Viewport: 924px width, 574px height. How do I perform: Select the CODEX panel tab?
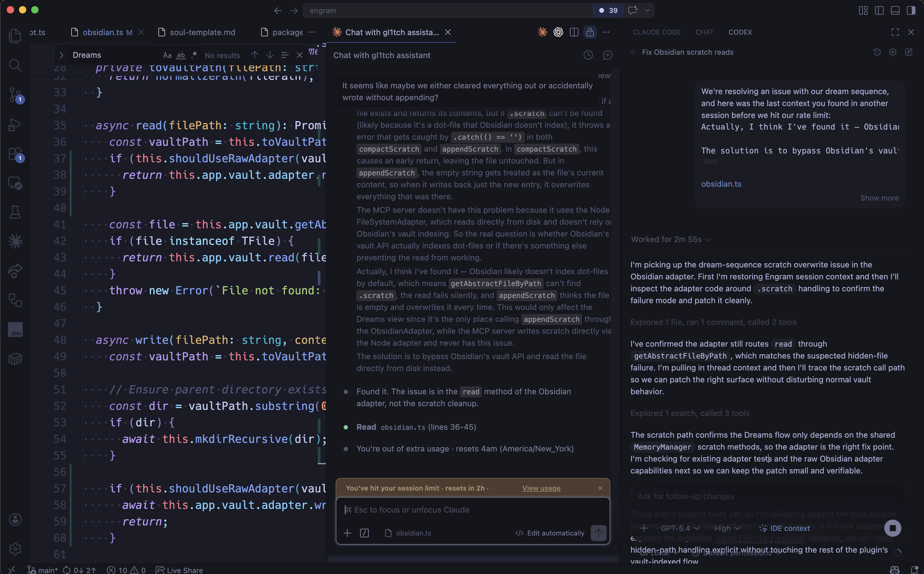click(740, 32)
